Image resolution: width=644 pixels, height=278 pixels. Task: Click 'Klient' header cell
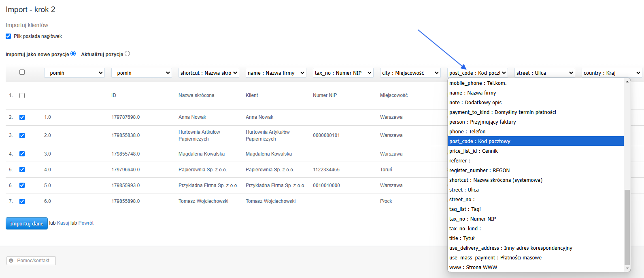(x=252, y=95)
